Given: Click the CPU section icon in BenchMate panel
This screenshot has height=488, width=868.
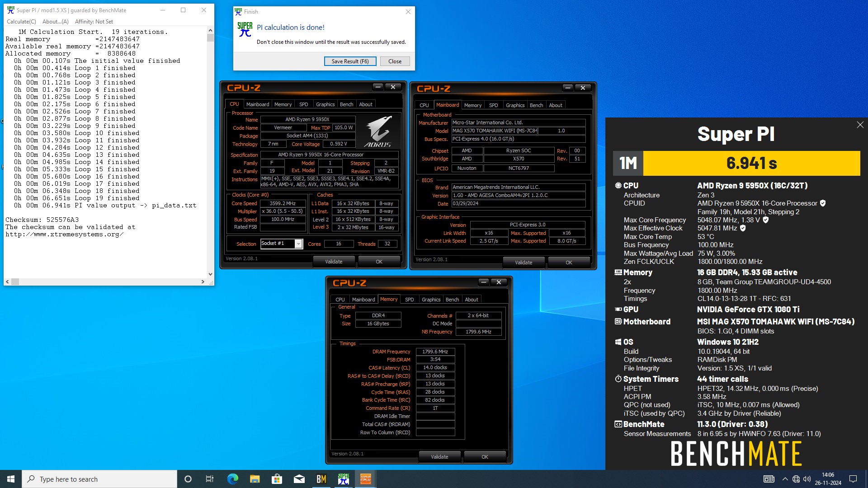Looking at the screenshot, I should click(x=618, y=186).
